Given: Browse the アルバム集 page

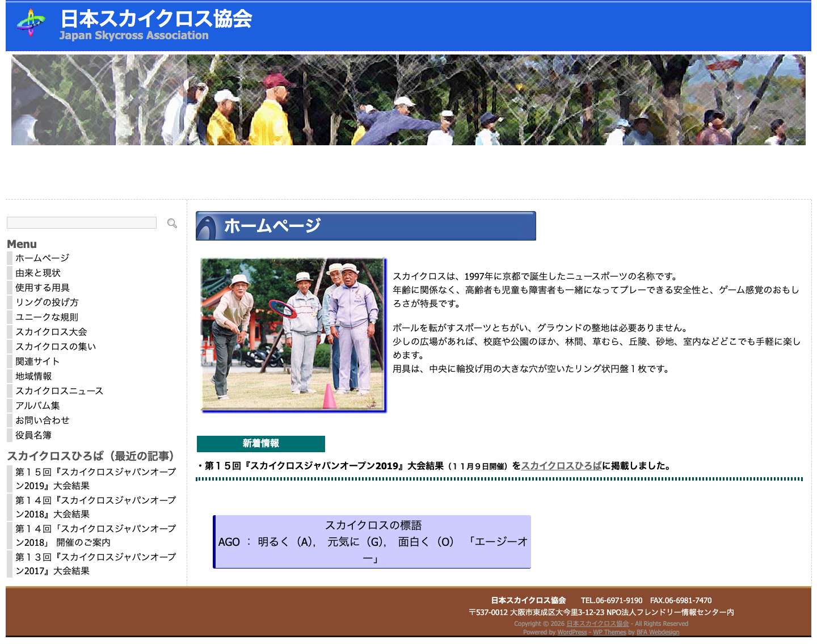Looking at the screenshot, I should coord(39,405).
